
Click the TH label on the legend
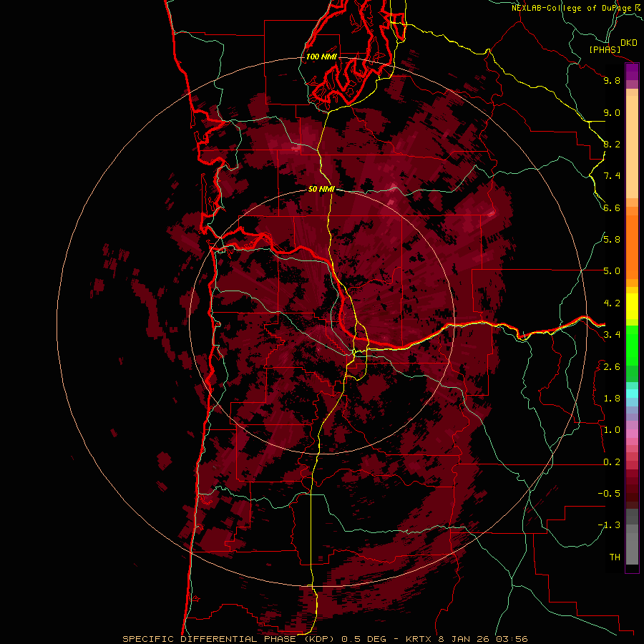[615, 557]
